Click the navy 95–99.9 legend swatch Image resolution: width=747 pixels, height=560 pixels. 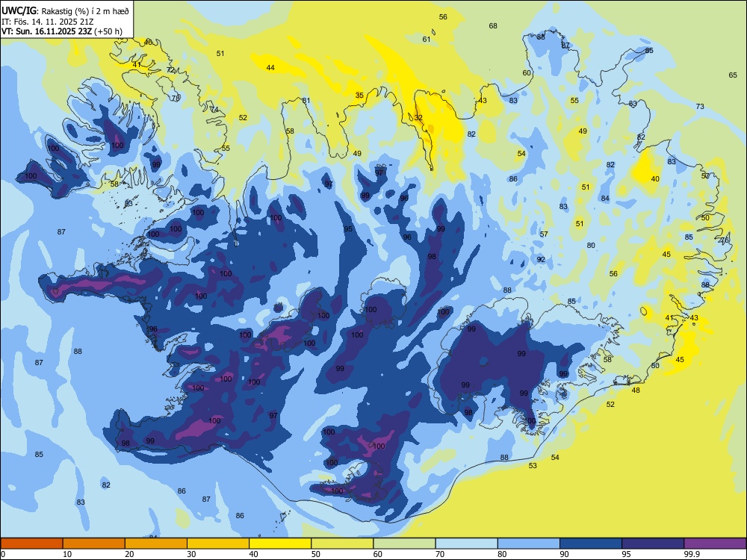coord(653,544)
